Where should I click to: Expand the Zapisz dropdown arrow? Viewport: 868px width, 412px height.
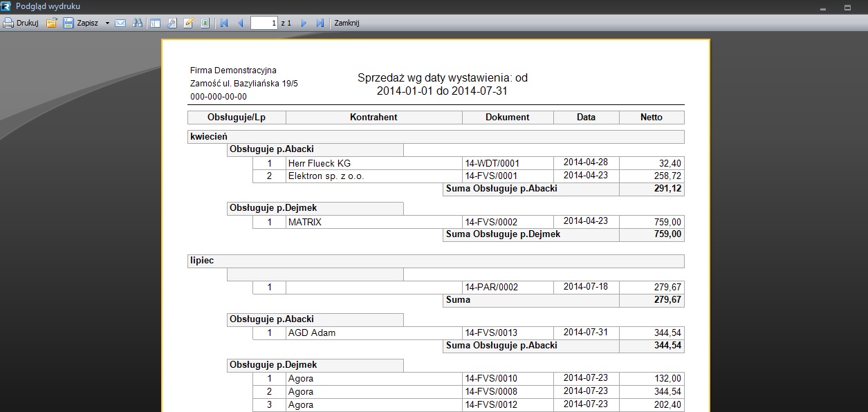(107, 23)
